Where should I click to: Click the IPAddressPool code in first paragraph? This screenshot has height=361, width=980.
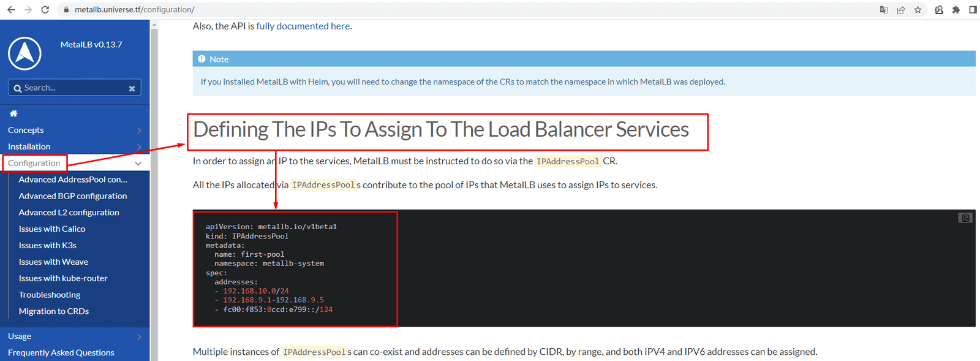(568, 162)
